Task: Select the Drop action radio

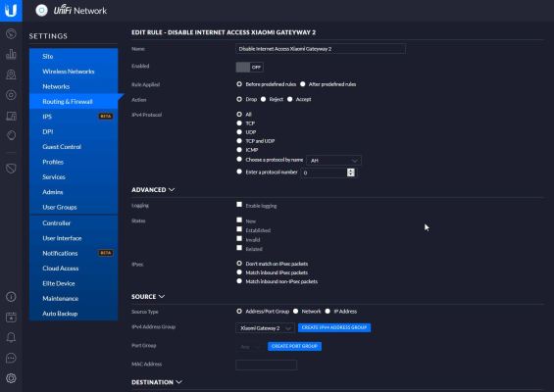Action: (239, 99)
